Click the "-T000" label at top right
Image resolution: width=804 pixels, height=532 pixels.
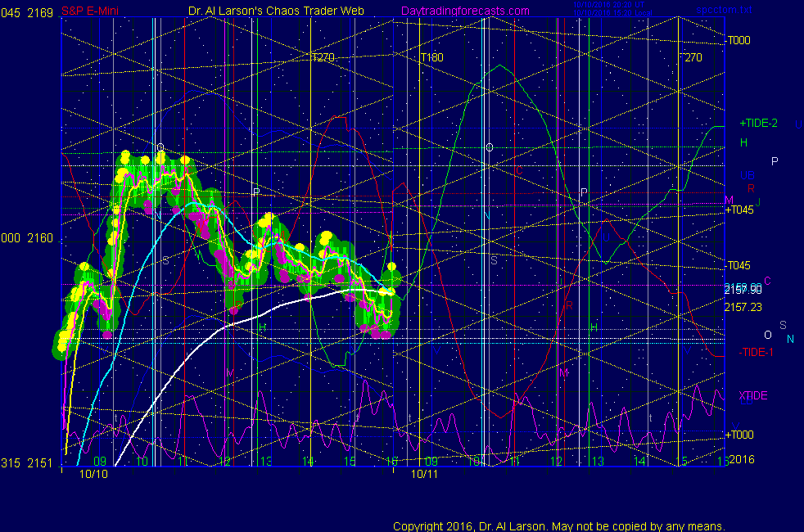(739, 40)
